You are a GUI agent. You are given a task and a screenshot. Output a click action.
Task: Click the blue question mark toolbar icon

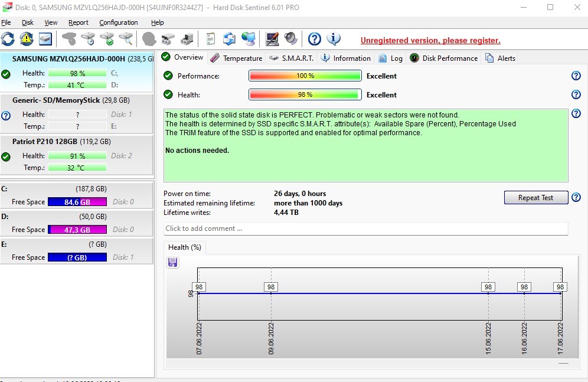(x=315, y=39)
